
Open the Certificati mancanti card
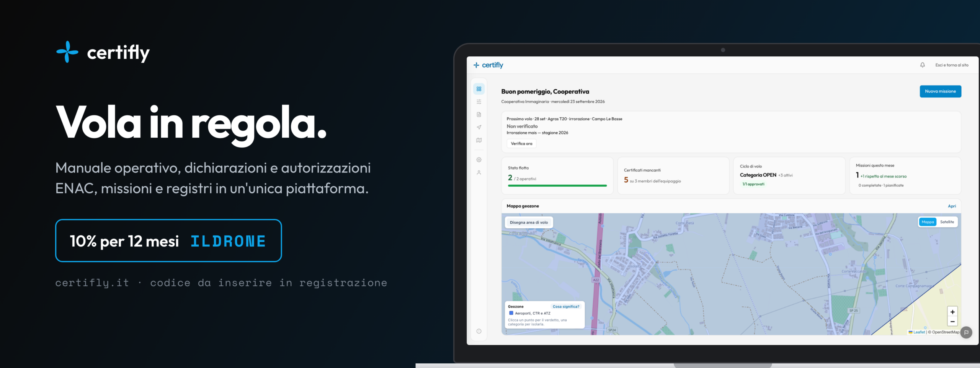click(x=673, y=176)
